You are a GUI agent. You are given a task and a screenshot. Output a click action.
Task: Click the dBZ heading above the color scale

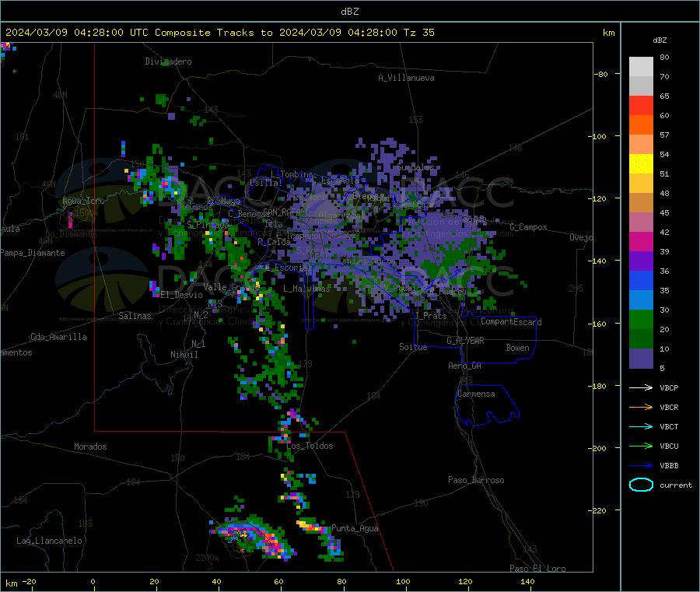[660, 40]
